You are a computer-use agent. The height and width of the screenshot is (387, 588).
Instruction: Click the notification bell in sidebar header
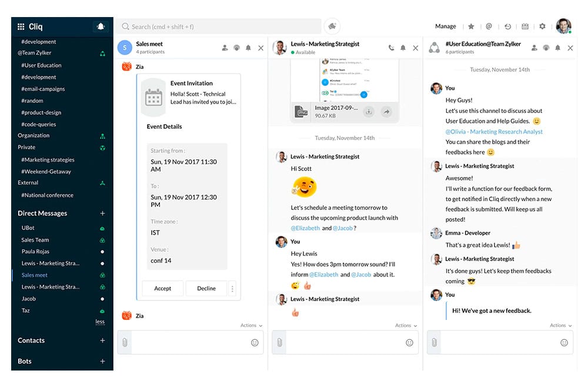[x=101, y=26]
